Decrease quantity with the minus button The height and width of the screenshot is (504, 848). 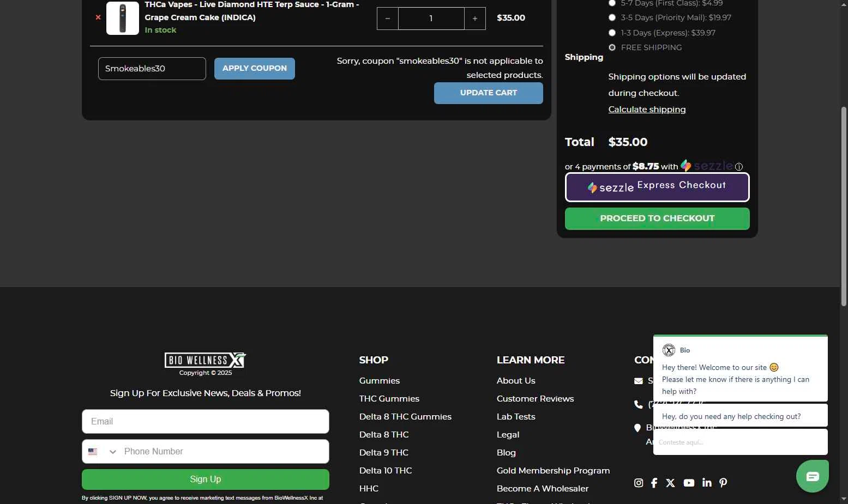(x=388, y=19)
